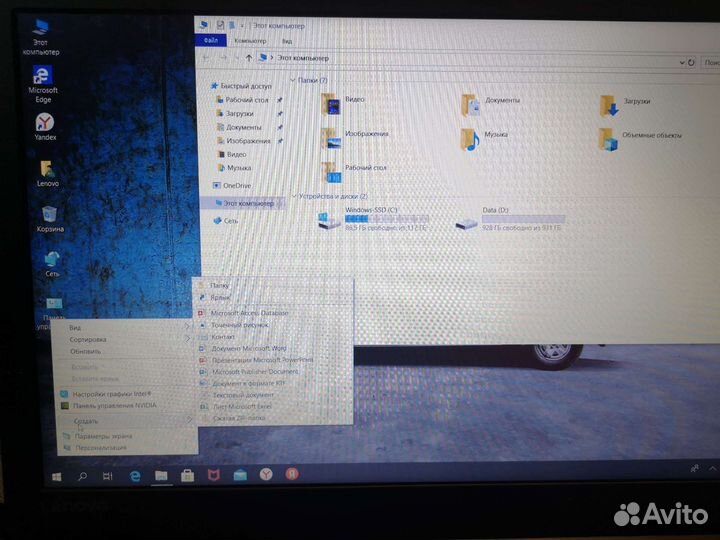
Task: Open the Документы folder in Explorer
Action: tap(490, 105)
